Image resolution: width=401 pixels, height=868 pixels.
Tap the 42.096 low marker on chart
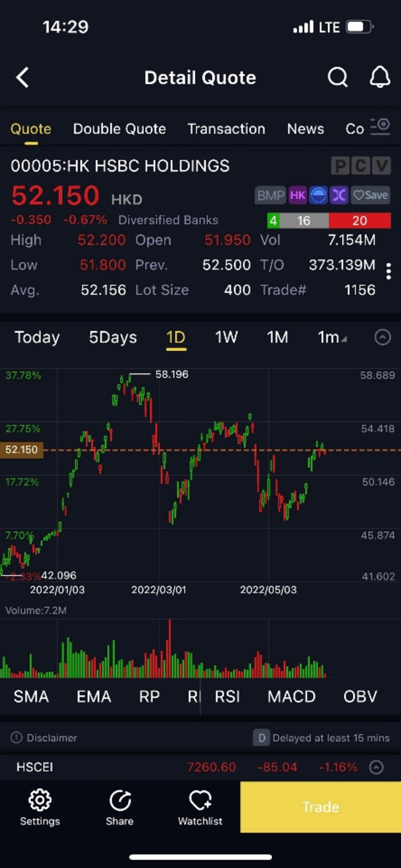pos(59,575)
